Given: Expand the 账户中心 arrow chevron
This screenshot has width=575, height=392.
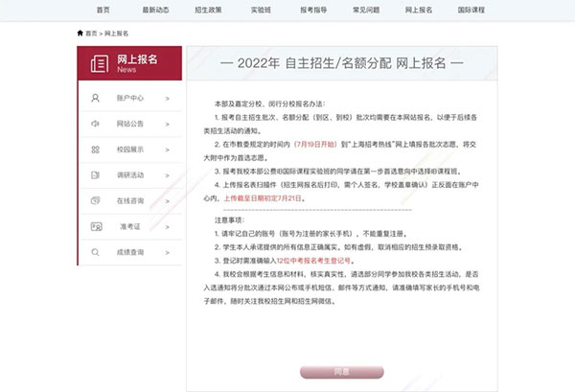Looking at the screenshot, I should (167, 98).
